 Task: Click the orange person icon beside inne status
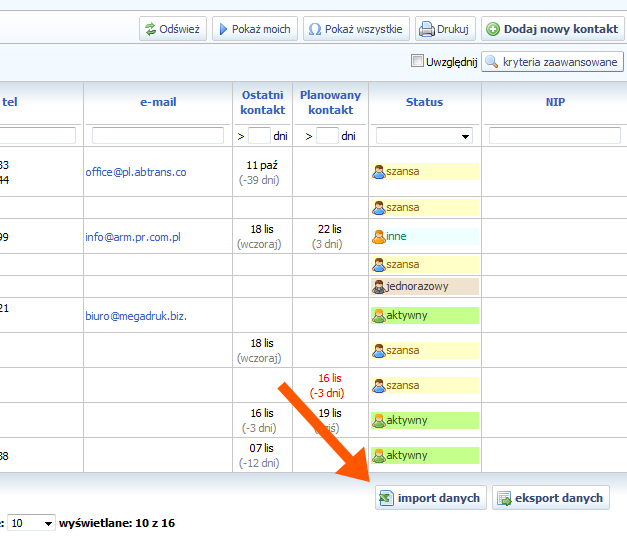point(379,237)
